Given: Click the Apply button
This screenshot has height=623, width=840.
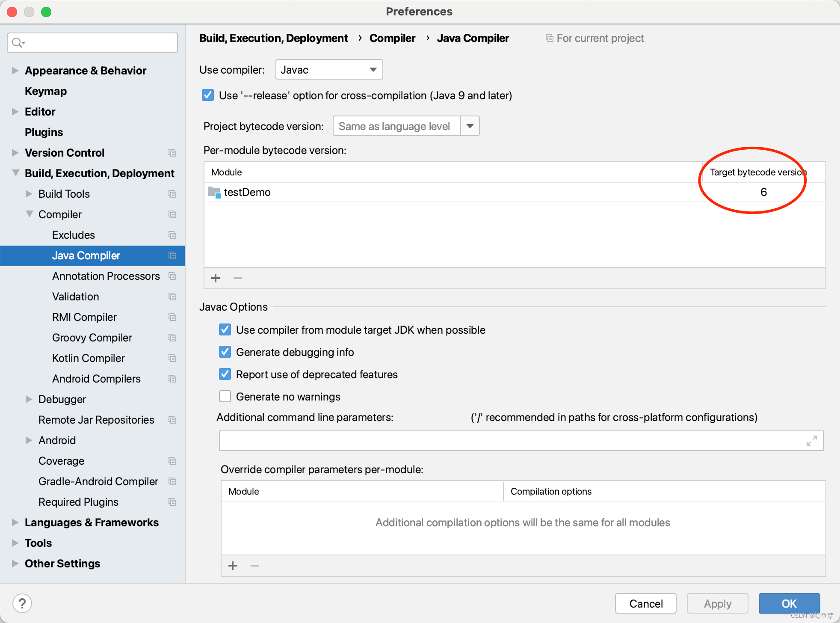Looking at the screenshot, I should pyautogui.click(x=717, y=603).
